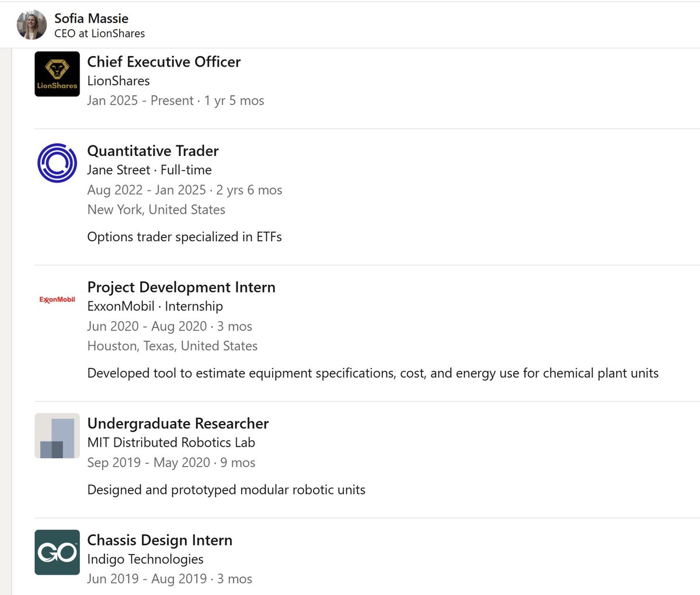Viewport: 700px width, 595px height.
Task: Open the Undergraduate Researcher position title
Action: tap(177, 423)
